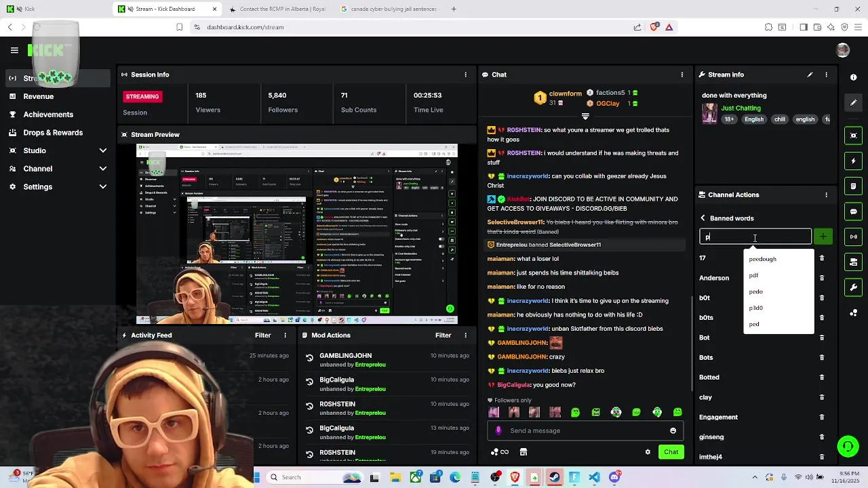Select 'p3d0' autocomplete suggestion
This screenshot has width=868, height=488.
(778, 308)
